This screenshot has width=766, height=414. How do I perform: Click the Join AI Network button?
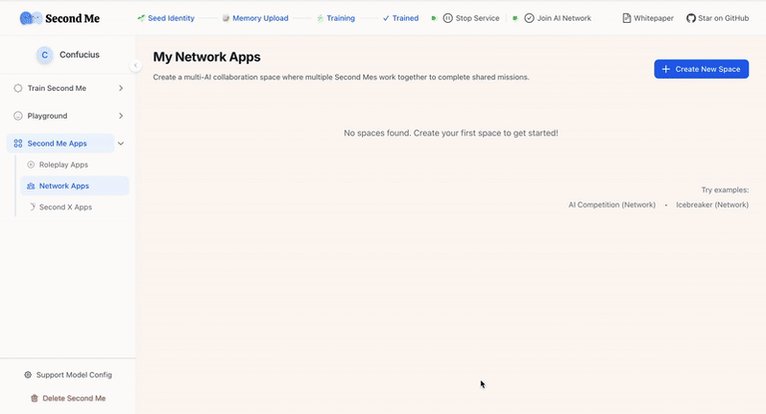coord(558,18)
